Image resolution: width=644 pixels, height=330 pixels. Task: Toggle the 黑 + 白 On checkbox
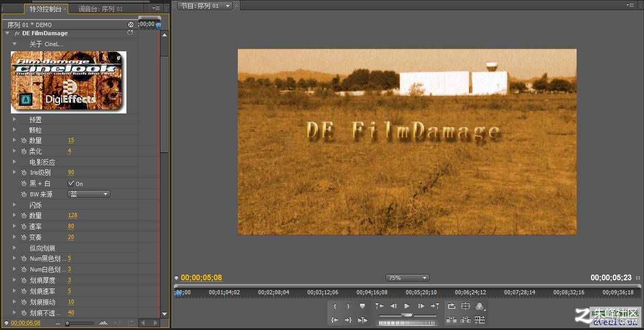click(x=71, y=183)
